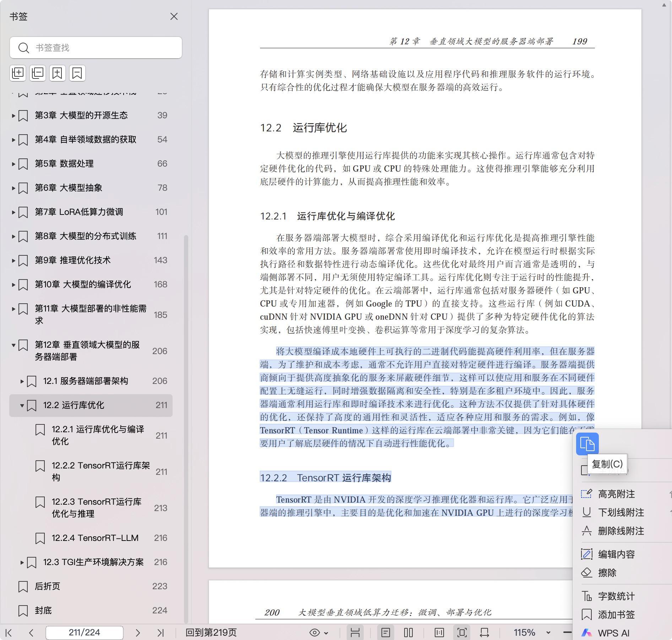Click the 书签查找 search field
The image size is (672, 640).
click(103, 48)
